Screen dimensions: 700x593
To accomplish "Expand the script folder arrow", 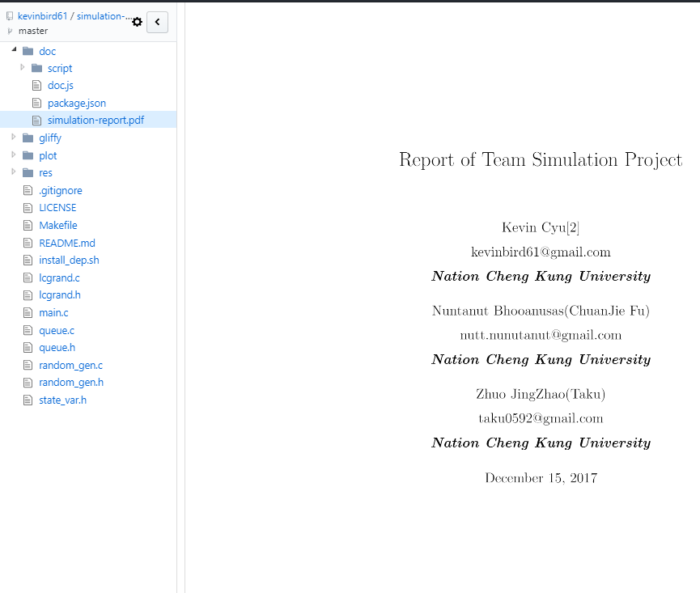I will (23, 67).
